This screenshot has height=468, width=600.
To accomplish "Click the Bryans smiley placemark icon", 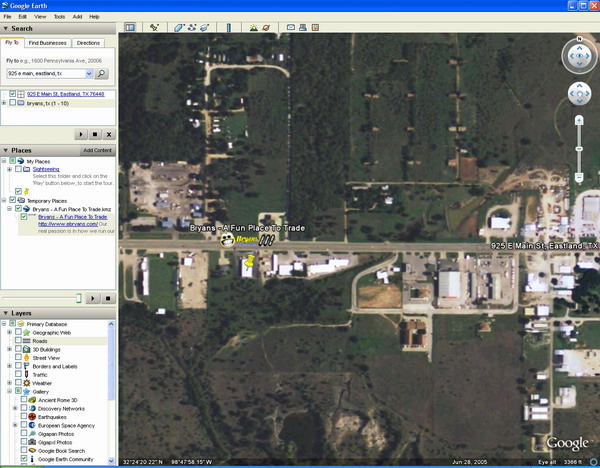I will 227,240.
